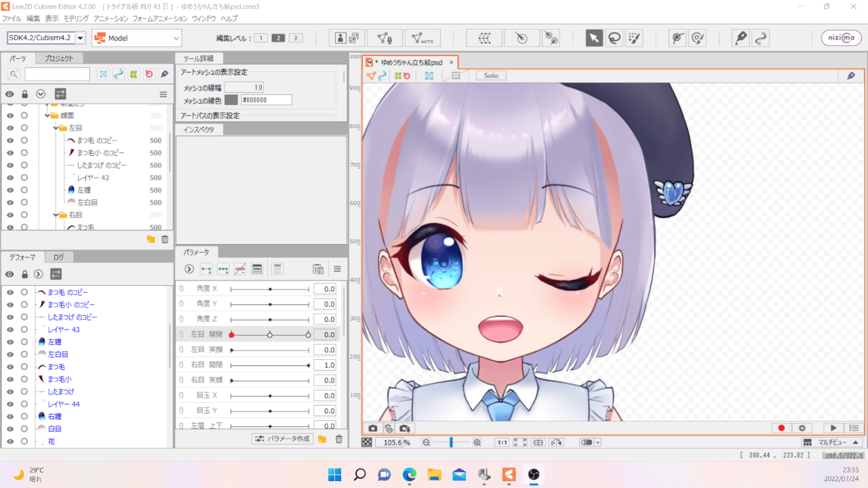
Task: Run automatic mesh generator (AUTO)
Action: [x=422, y=38]
